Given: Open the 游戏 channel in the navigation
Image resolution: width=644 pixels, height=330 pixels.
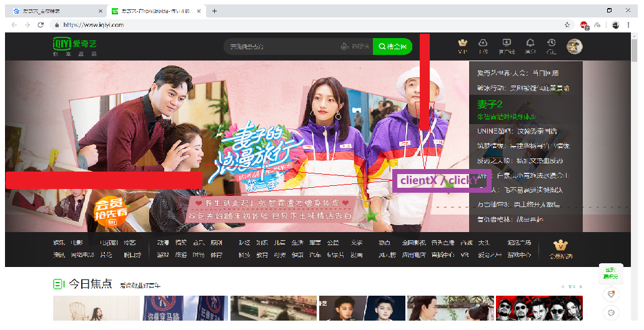Looking at the screenshot, I should pos(163,255).
